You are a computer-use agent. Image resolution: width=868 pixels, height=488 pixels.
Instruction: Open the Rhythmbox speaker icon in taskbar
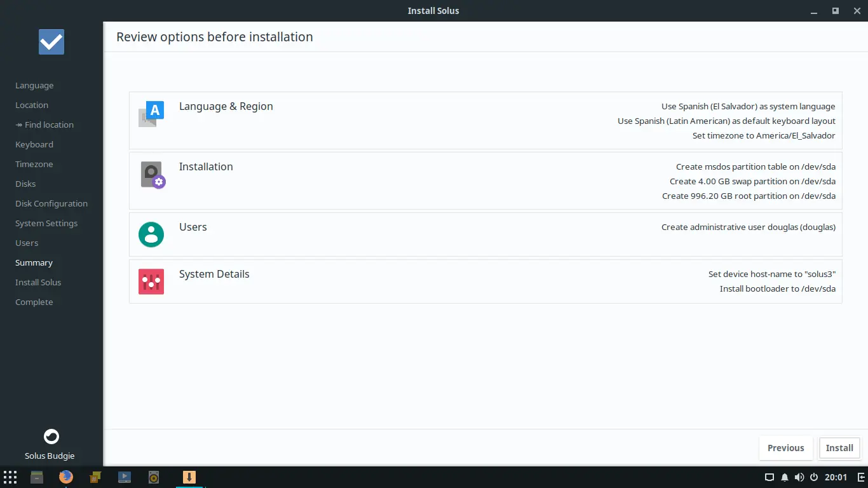pyautogui.click(x=154, y=477)
